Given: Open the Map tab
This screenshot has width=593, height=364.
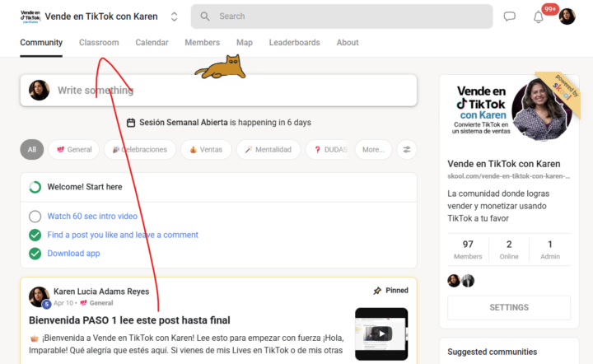Looking at the screenshot, I should (x=245, y=43).
